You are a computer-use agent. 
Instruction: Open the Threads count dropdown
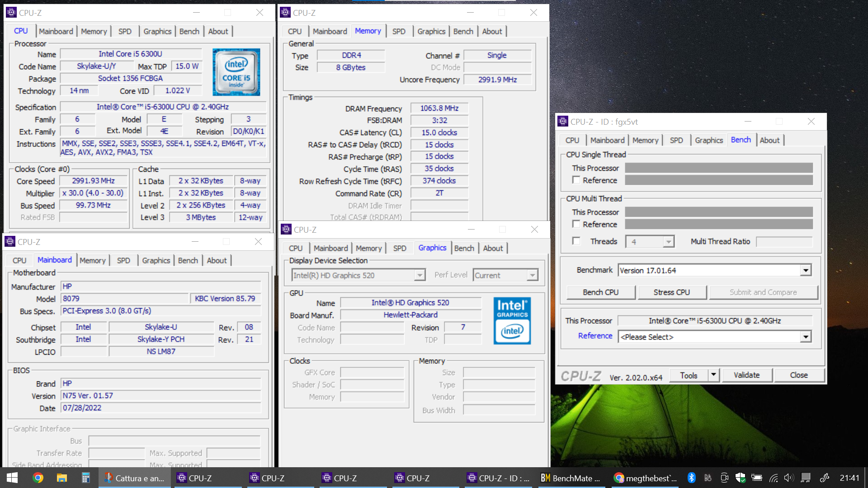[650, 242]
